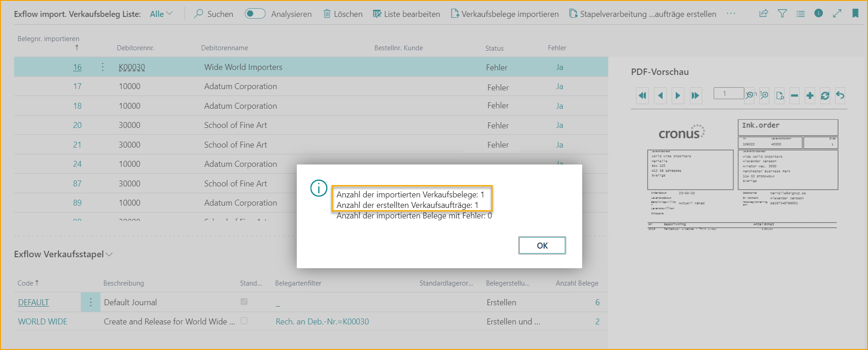Image resolution: width=868 pixels, height=350 pixels.
Task: Select Default Journal description cell
Action: (x=130, y=302)
